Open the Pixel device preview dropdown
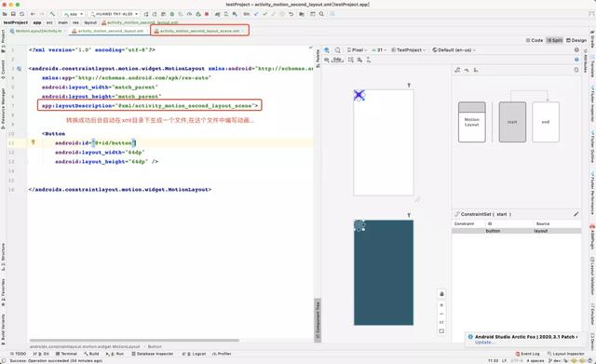596x364 pixels. pos(357,50)
